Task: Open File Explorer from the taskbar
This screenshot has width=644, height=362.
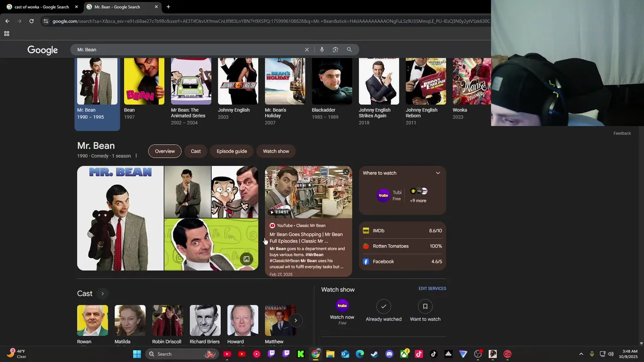Action: point(331,354)
